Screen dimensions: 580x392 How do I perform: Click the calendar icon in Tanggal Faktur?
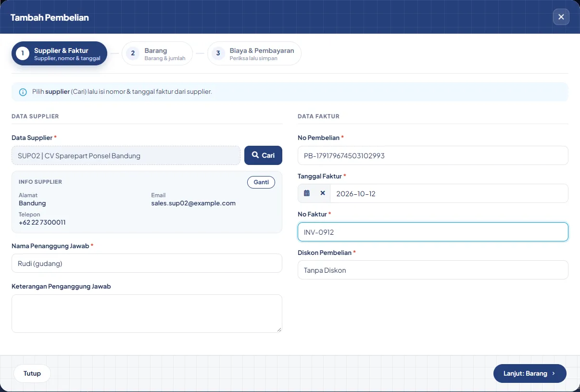click(x=307, y=193)
